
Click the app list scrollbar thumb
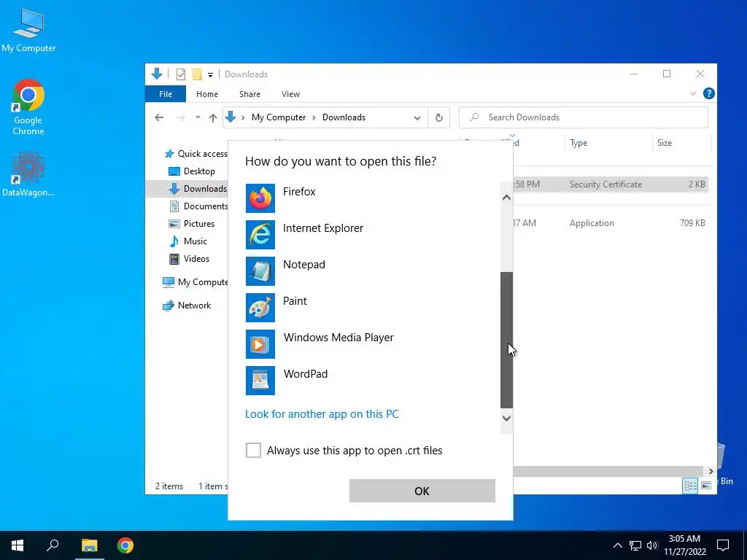coord(506,340)
